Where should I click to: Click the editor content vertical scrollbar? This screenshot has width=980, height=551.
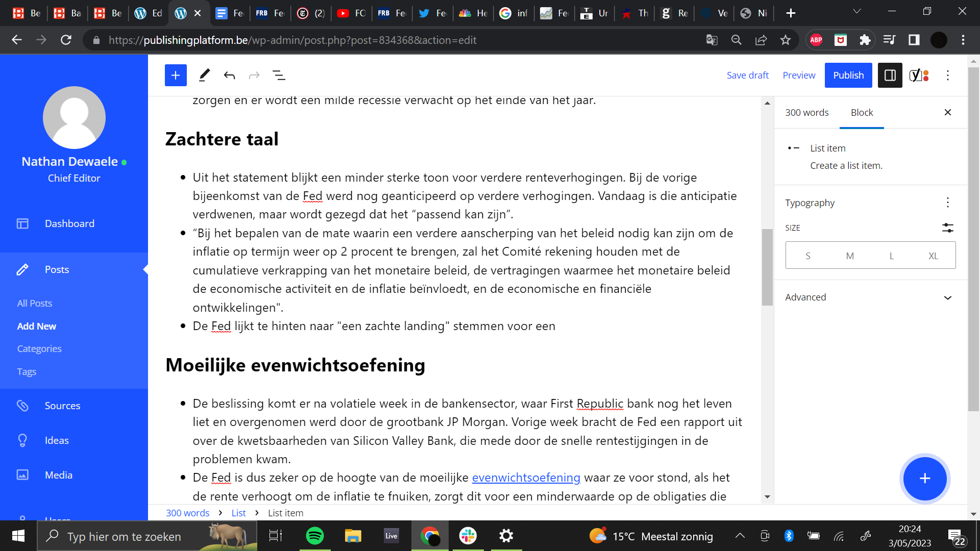tap(767, 267)
